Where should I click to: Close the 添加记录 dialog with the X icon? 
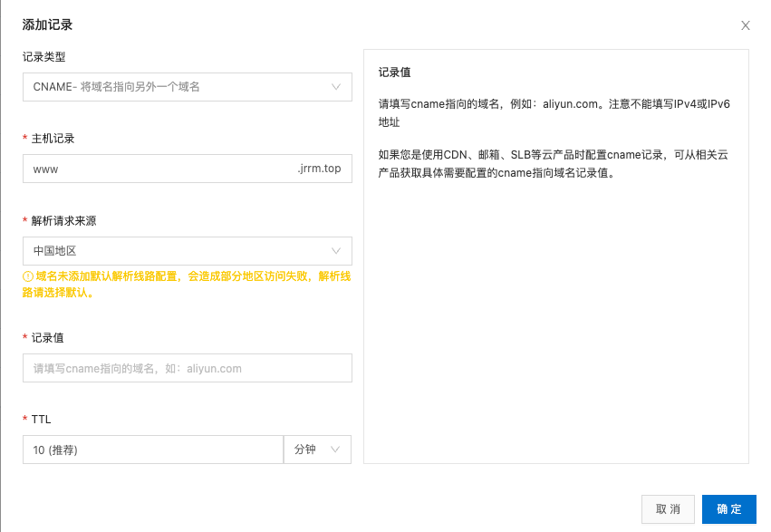point(746,25)
